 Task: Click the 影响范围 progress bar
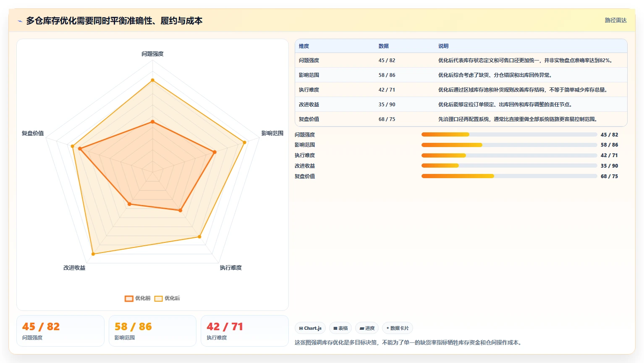(509, 145)
